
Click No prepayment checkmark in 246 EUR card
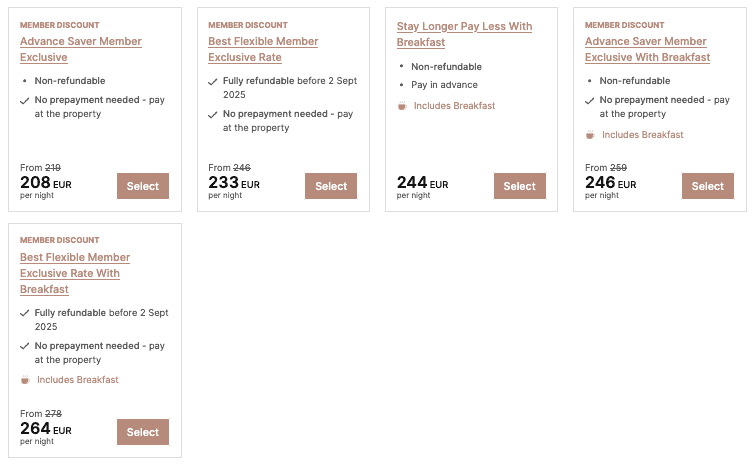coord(590,100)
